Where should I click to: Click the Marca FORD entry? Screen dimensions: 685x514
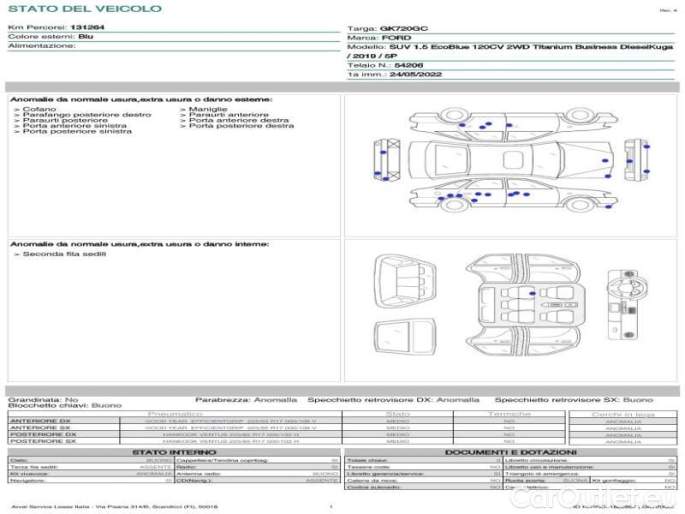[x=379, y=38]
